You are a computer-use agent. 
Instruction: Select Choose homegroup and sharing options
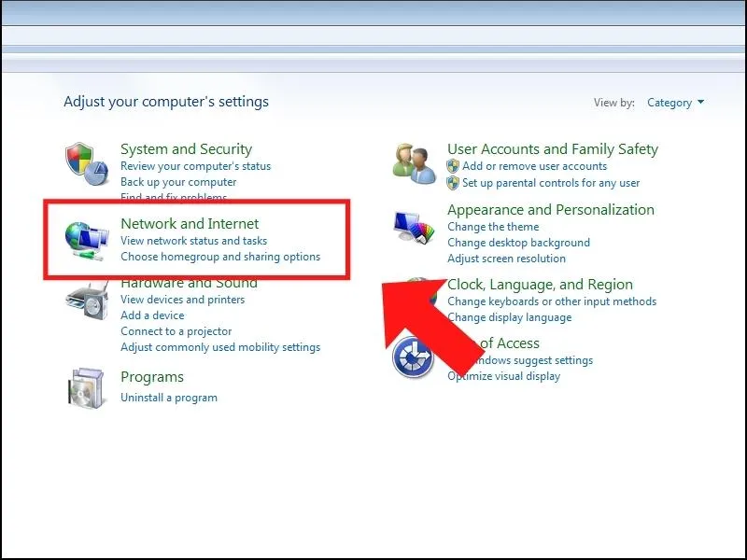pyautogui.click(x=220, y=257)
